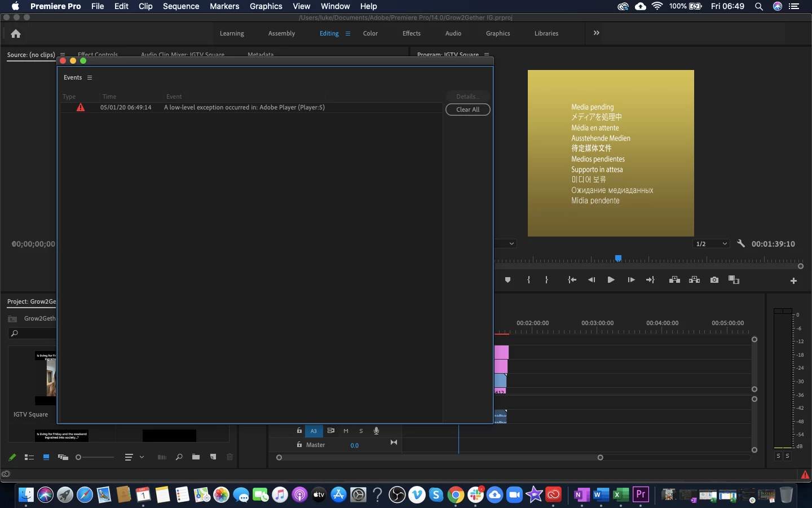Click the Extract button
The height and width of the screenshot is (508, 812).
(694, 280)
